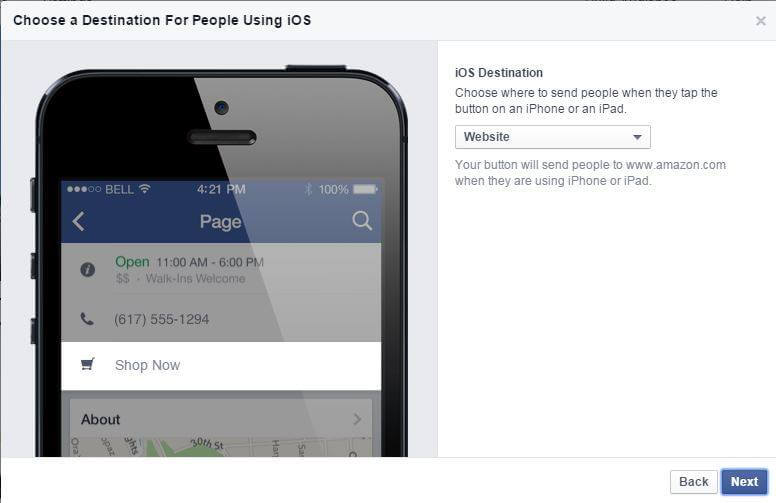Click the Next button
776x503 pixels.
[744, 482]
